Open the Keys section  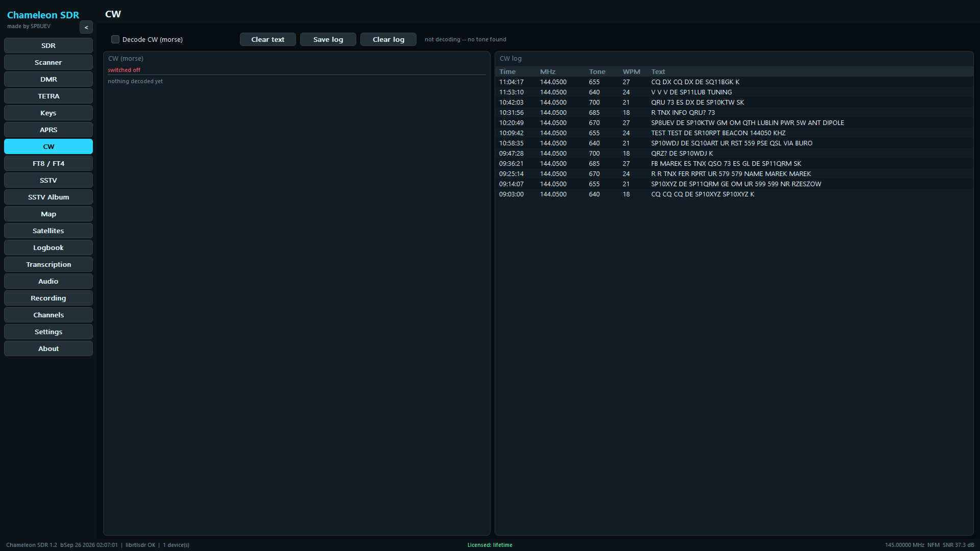coord(48,113)
